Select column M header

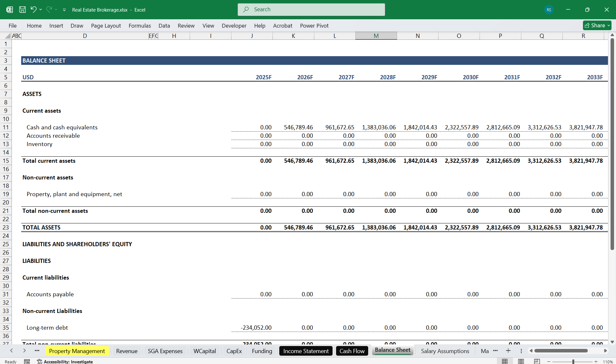point(376,36)
